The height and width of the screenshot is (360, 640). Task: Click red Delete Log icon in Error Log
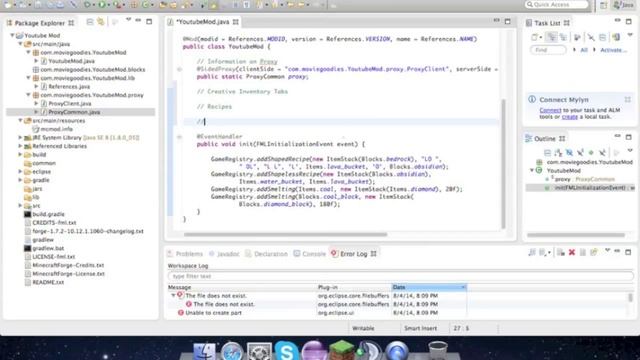coord(571,253)
